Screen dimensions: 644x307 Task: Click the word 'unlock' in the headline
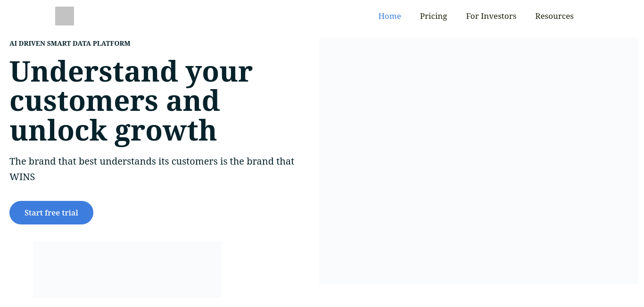(x=58, y=130)
